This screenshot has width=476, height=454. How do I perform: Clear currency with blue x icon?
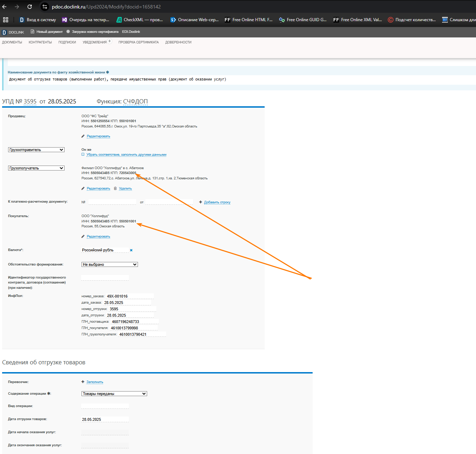pyautogui.click(x=131, y=250)
